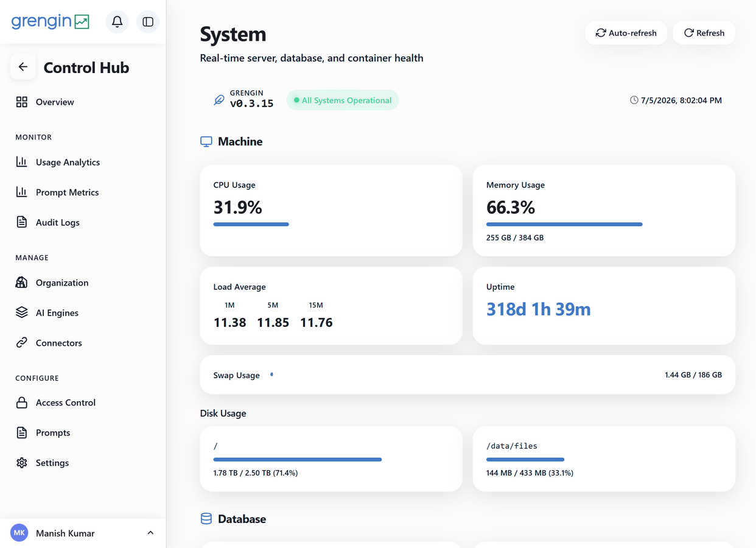Click the grengin logo
This screenshot has width=756, height=548.
(x=51, y=21)
